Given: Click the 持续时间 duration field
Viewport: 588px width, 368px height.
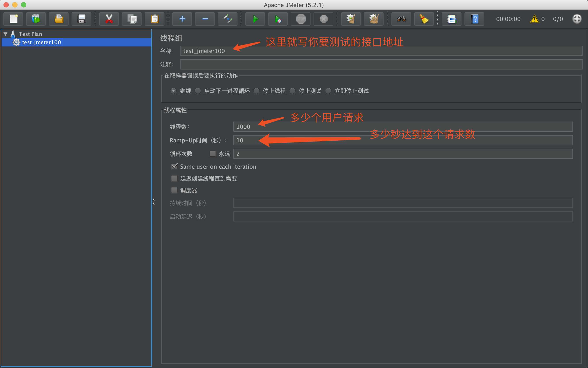Looking at the screenshot, I should 403,203.
